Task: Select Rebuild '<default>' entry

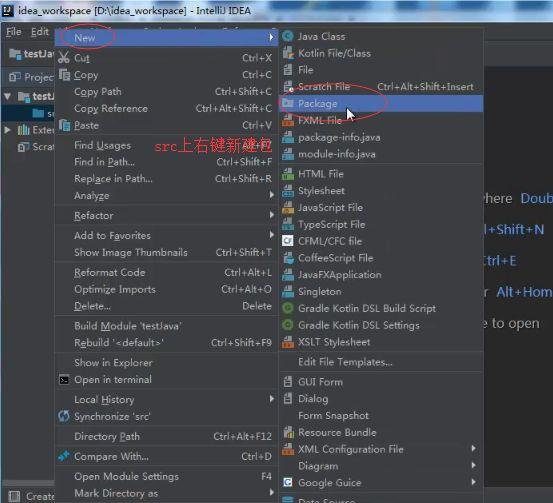Action: pos(166,343)
